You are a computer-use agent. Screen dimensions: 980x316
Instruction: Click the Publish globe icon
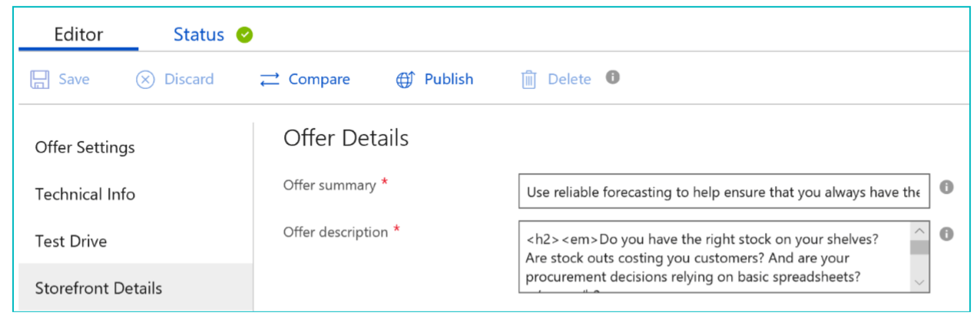click(406, 79)
